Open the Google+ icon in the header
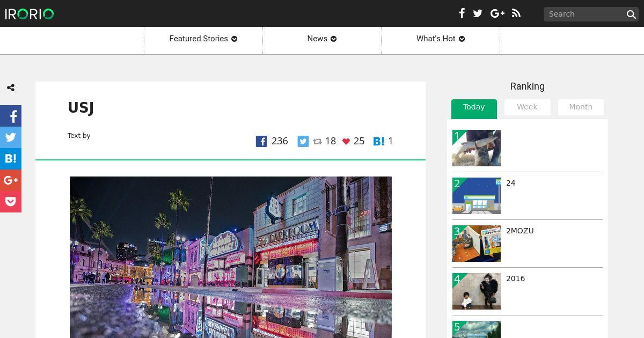644x338 pixels. point(497,13)
